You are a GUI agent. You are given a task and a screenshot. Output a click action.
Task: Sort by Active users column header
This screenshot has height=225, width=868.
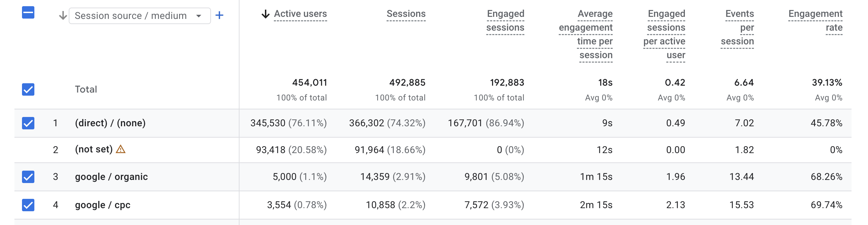pyautogui.click(x=300, y=14)
